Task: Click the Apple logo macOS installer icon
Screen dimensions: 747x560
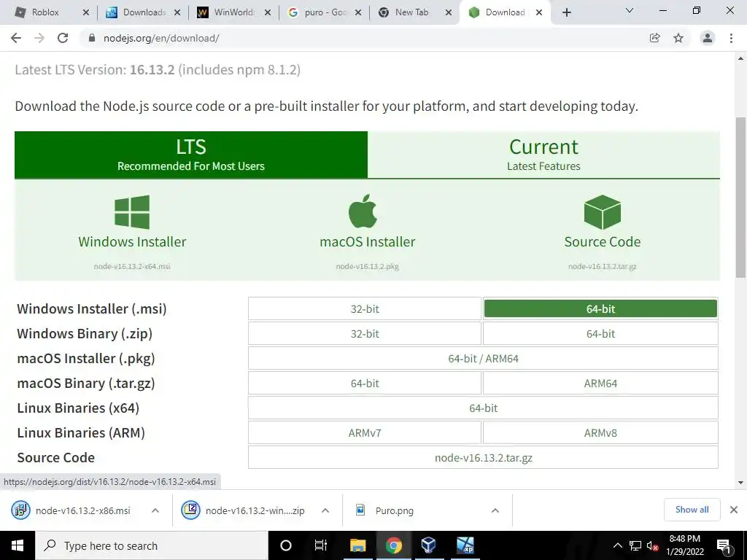Action: [x=363, y=211]
